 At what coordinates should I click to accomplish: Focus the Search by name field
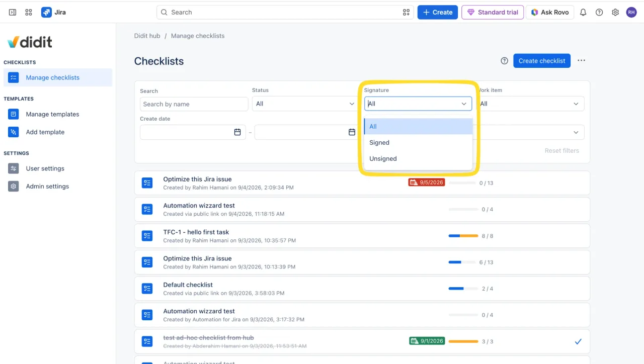click(194, 104)
